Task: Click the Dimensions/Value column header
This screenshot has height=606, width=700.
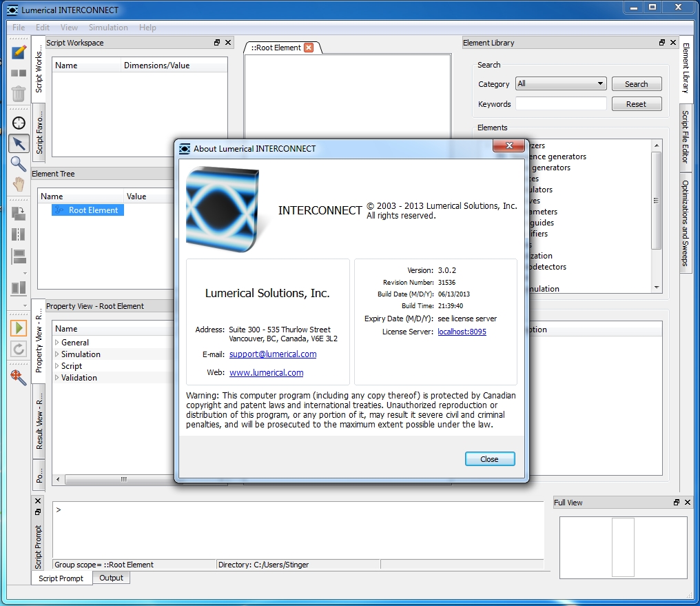Action: coord(174,65)
